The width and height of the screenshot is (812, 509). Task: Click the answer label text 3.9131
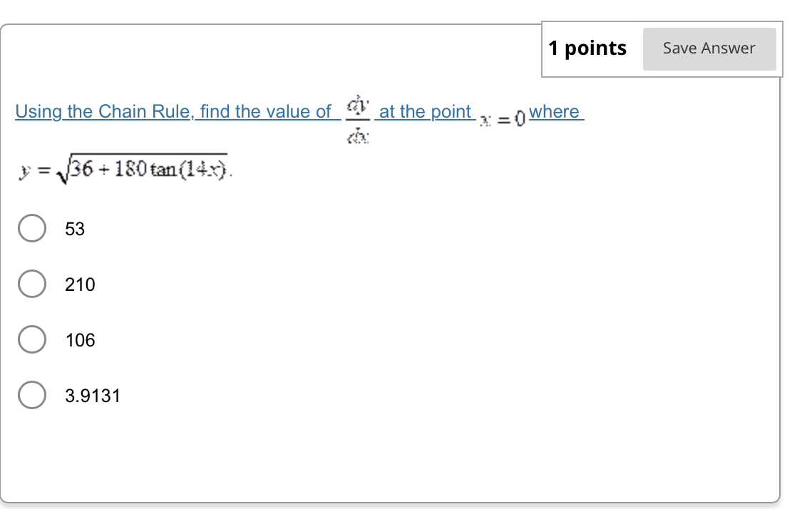pyautogui.click(x=93, y=395)
